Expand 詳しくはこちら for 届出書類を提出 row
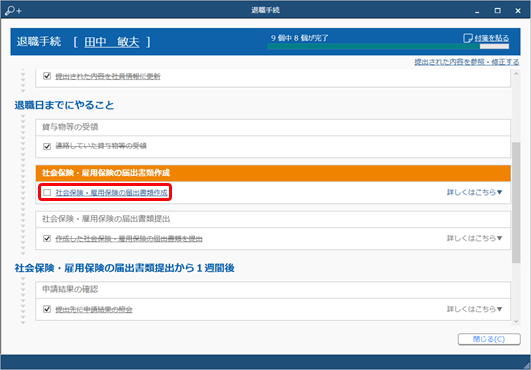Image resolution: width=531 pixels, height=370 pixels. tap(474, 238)
